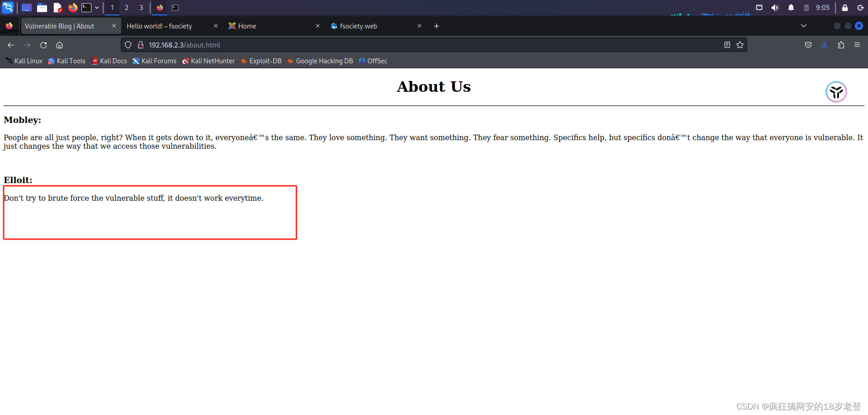868x415 pixels.
Task: Open the extensions puzzle icon
Action: point(841,45)
